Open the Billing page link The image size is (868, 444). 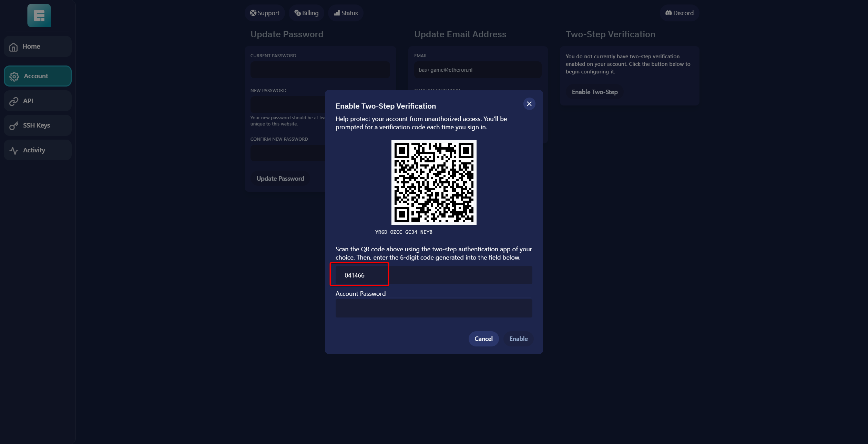pyautogui.click(x=306, y=13)
